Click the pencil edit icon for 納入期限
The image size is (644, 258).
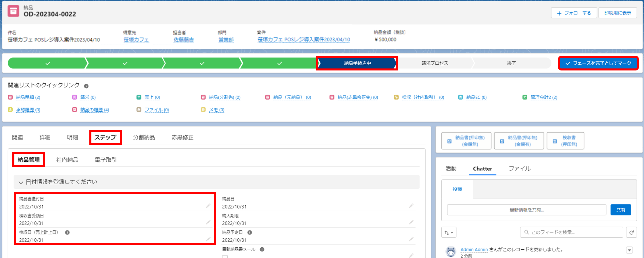(x=411, y=222)
